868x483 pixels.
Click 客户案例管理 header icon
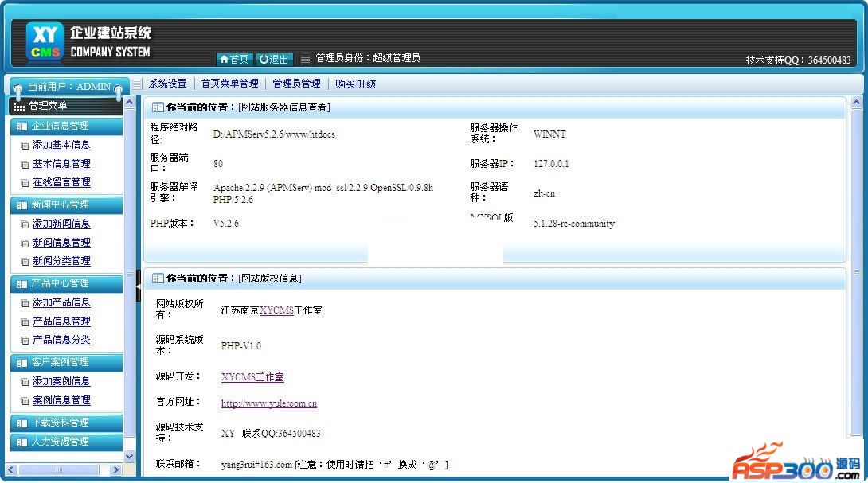[x=22, y=363]
